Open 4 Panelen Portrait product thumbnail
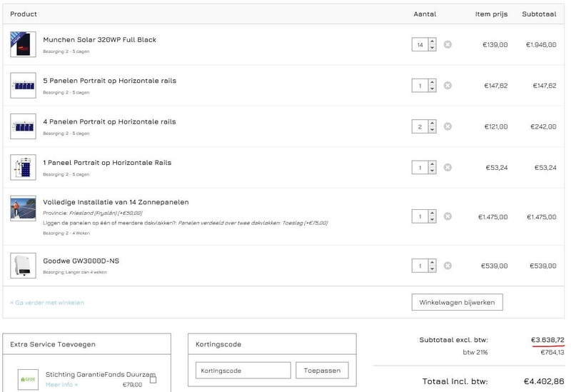 point(23,126)
